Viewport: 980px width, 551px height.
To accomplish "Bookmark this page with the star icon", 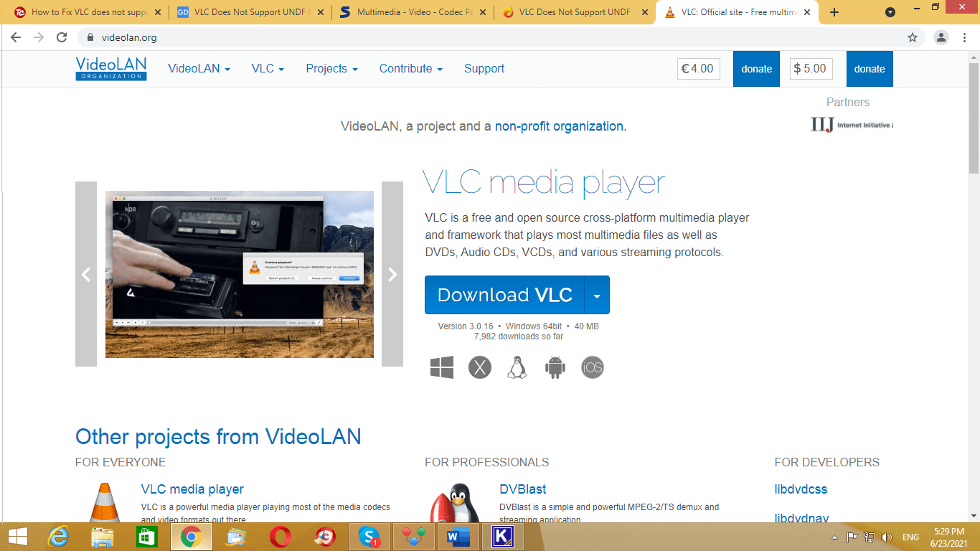I will point(913,37).
